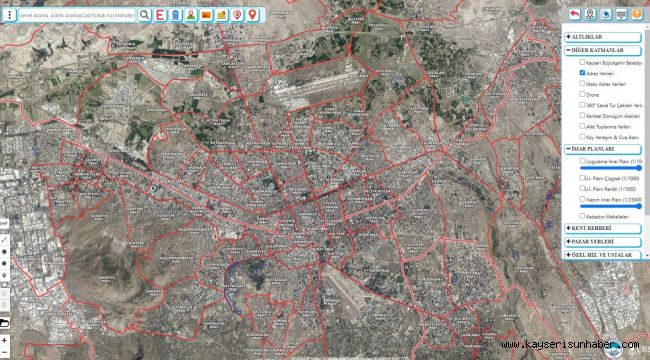The height and width of the screenshot is (360, 650).
Task: Check the Nazım İmar Planı checkbox
Action: pos(582,199)
